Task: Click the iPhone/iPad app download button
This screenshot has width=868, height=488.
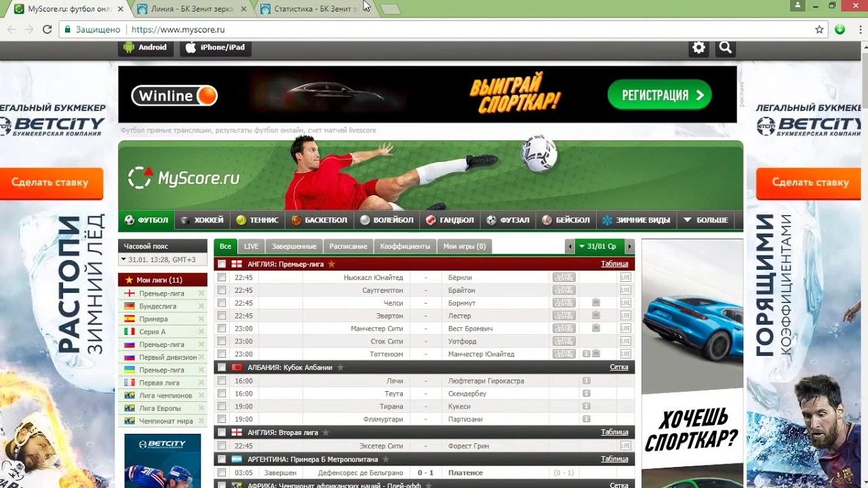Action: pyautogui.click(x=216, y=47)
